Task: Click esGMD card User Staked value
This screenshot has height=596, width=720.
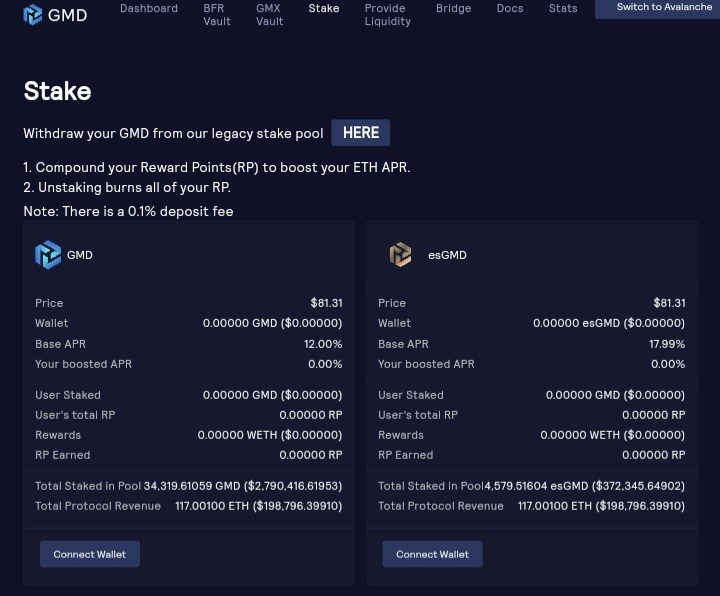Action: pos(615,395)
